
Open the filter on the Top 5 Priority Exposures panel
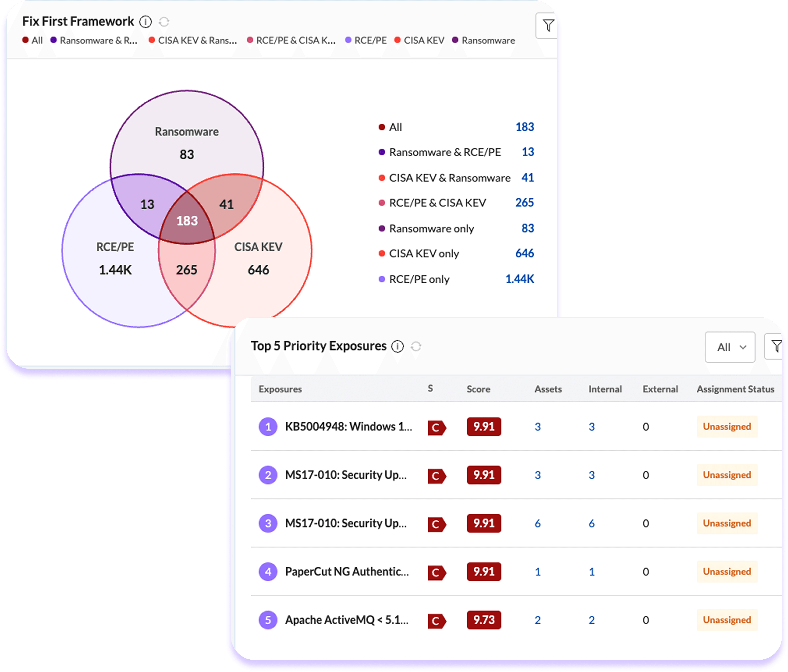pos(776,346)
